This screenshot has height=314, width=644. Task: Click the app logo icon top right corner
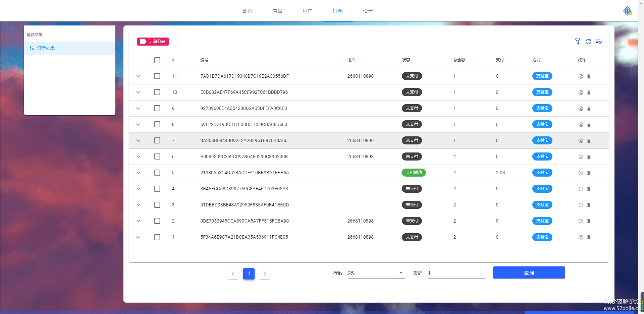(627, 10)
